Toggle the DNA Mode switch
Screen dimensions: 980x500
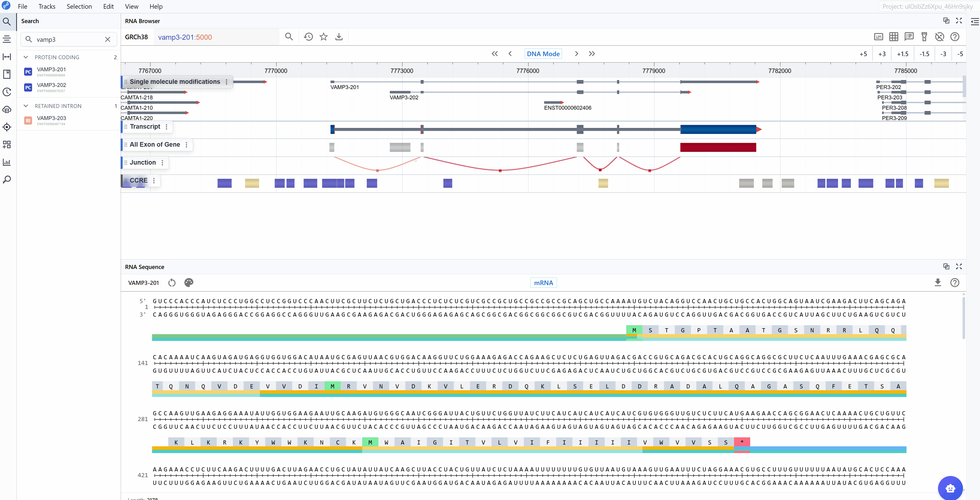click(543, 54)
